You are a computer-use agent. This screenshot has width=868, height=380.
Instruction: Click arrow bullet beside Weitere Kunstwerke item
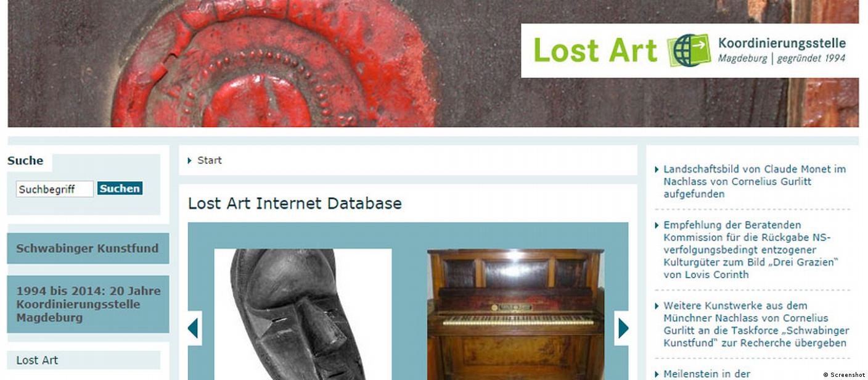tap(657, 306)
